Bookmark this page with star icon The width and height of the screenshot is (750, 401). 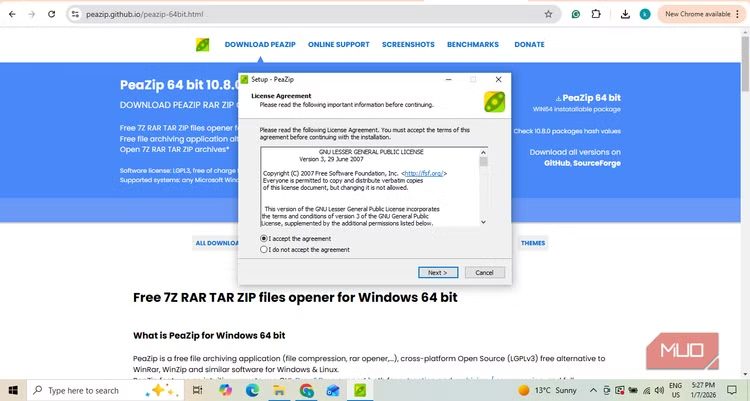(x=548, y=14)
